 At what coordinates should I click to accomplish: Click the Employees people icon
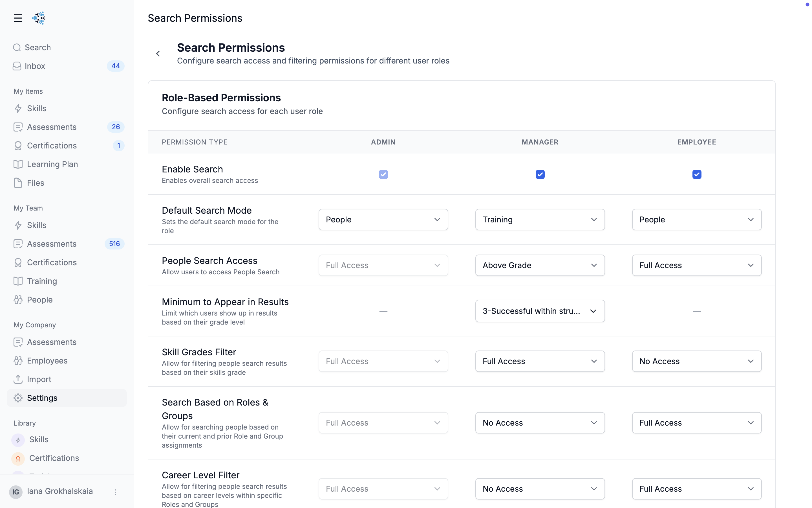click(x=18, y=360)
